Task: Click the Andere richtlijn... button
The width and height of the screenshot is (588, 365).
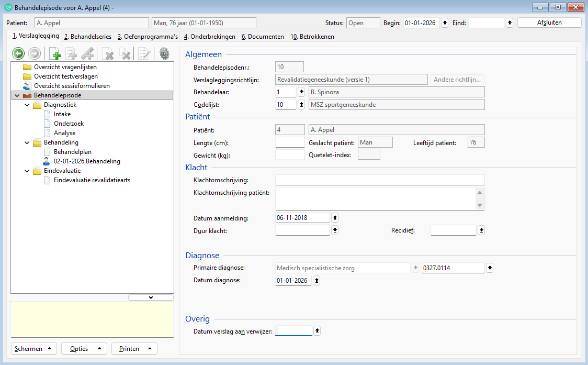Action: (x=457, y=80)
